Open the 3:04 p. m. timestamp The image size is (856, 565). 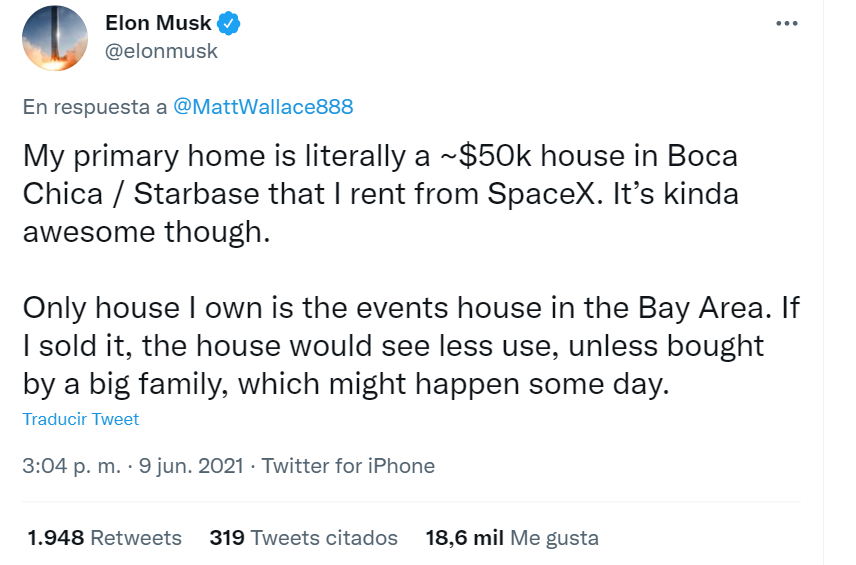click(x=70, y=466)
